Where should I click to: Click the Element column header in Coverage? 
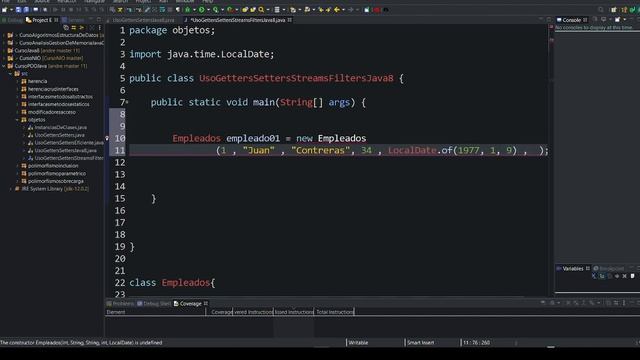pyautogui.click(x=155, y=312)
